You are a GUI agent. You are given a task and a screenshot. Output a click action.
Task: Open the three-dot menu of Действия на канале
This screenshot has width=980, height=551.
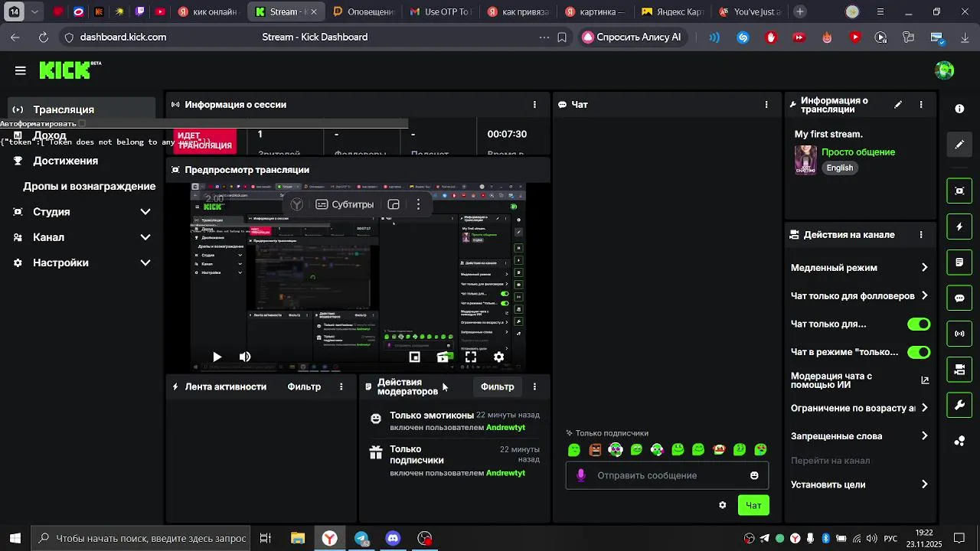click(x=921, y=235)
